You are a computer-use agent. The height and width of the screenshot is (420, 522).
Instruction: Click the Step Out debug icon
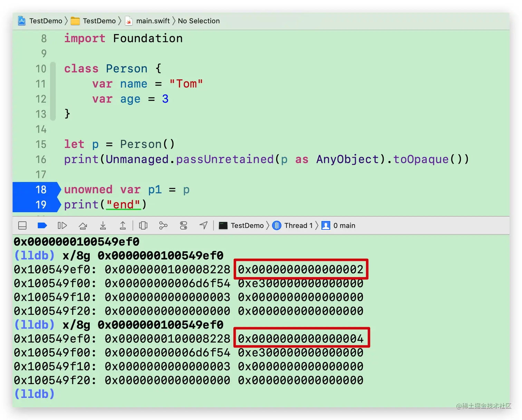click(x=123, y=226)
